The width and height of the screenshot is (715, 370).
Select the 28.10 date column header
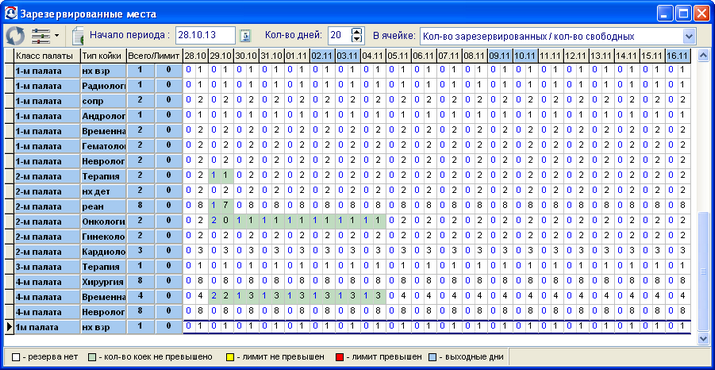(x=195, y=56)
